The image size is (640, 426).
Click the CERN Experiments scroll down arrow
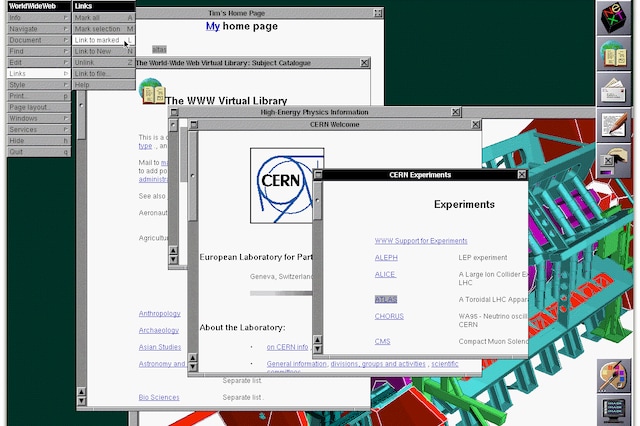coord(317,349)
